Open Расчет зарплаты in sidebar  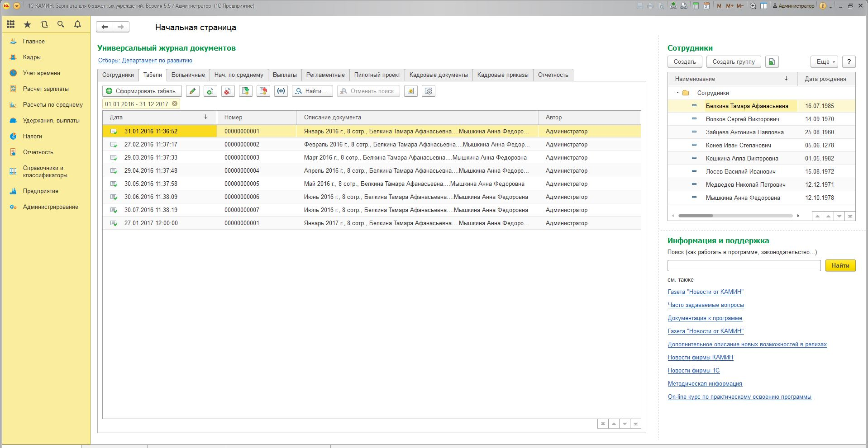pyautogui.click(x=46, y=89)
